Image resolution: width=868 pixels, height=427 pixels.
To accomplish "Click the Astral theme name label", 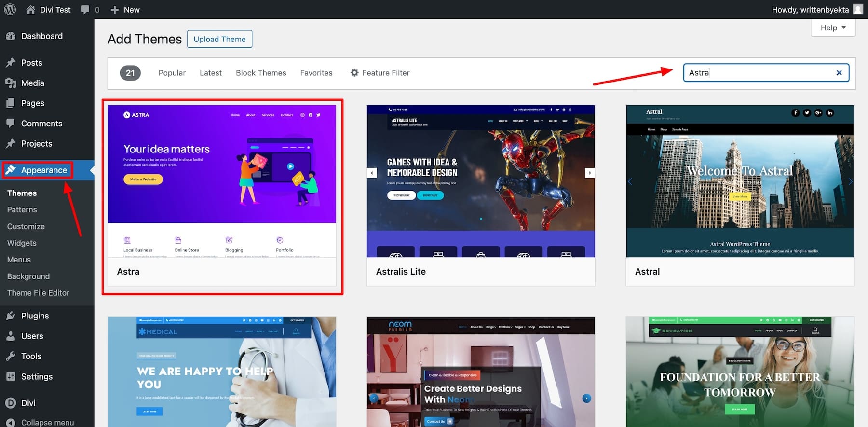I will coord(647,272).
